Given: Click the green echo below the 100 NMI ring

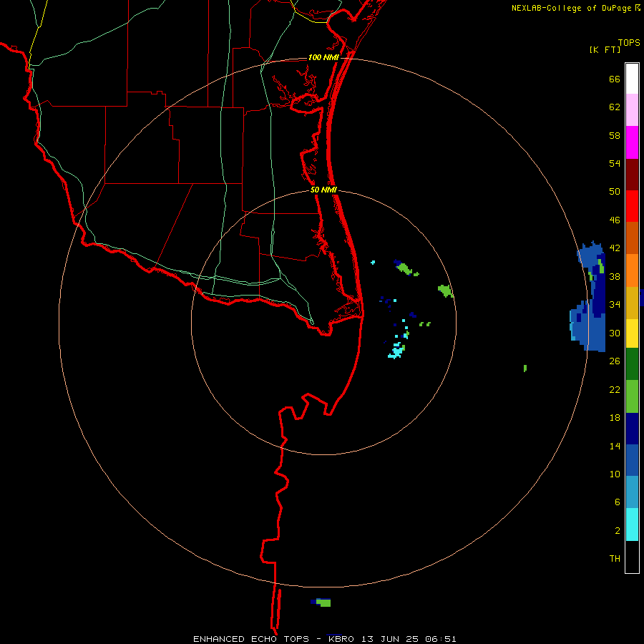Looking at the screenshot, I should [324, 603].
